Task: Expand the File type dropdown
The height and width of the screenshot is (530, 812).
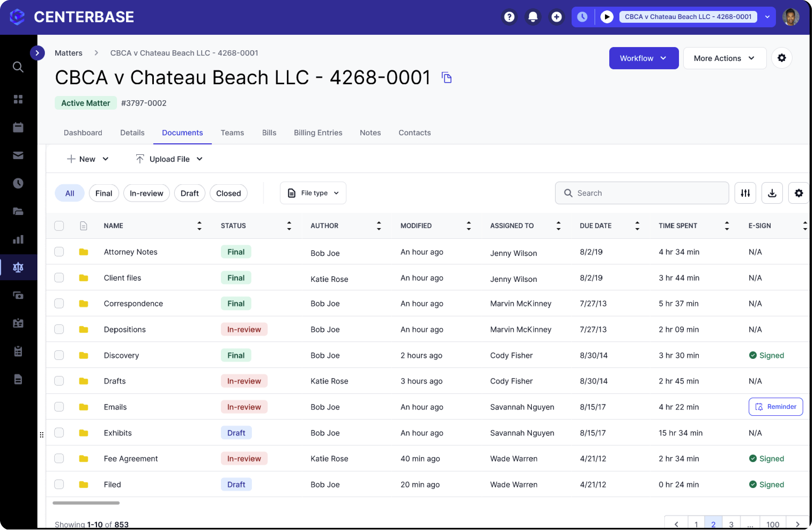Action: click(313, 193)
